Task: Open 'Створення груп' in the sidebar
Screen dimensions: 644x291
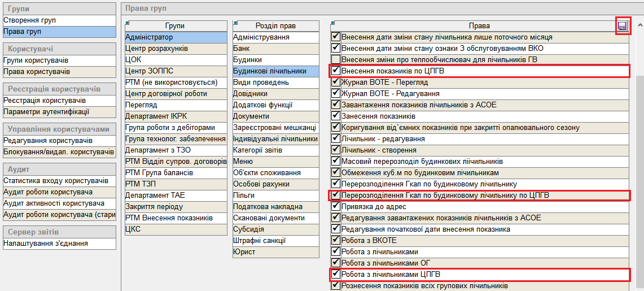Action: coord(29,20)
